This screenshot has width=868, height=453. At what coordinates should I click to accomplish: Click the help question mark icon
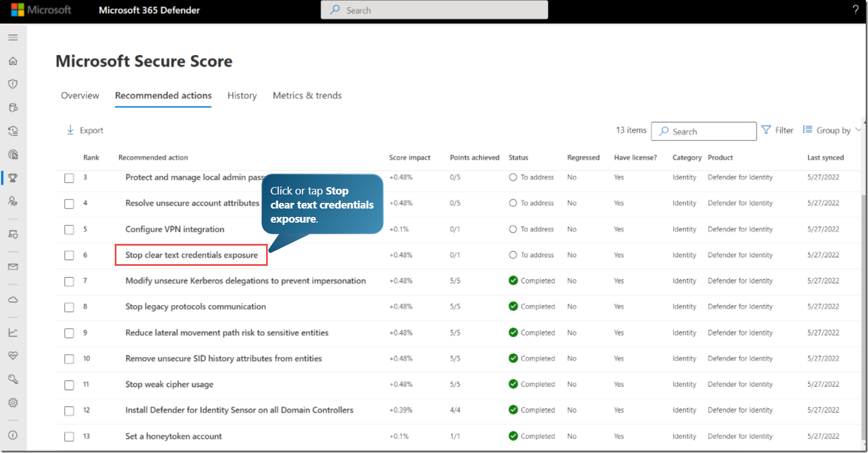(x=856, y=10)
